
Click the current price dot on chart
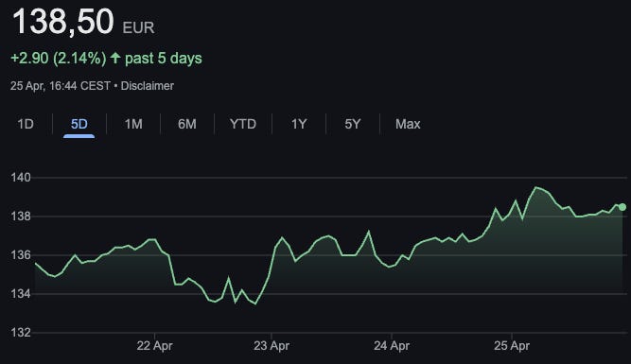pyautogui.click(x=622, y=207)
